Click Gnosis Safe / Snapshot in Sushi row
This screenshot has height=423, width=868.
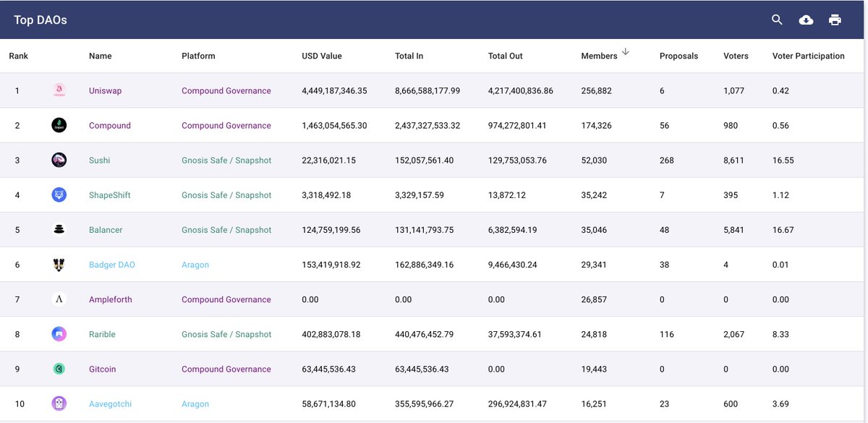(226, 161)
